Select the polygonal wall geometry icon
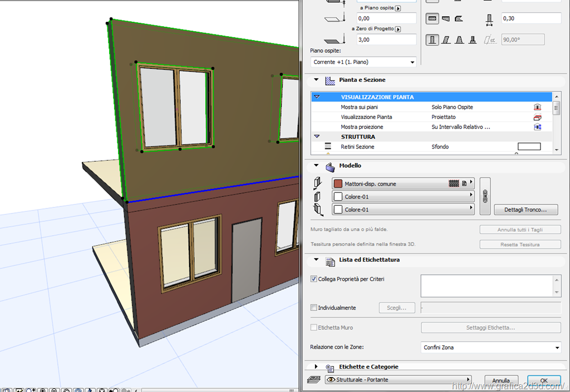 click(459, 18)
